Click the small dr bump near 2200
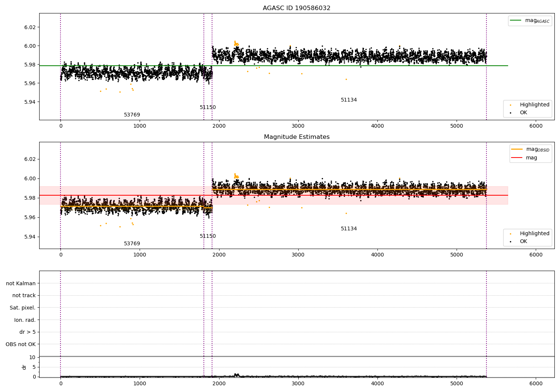The height and width of the screenshot is (392, 560). [x=236, y=375]
